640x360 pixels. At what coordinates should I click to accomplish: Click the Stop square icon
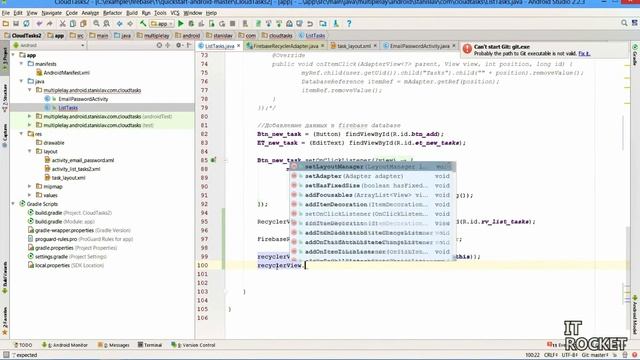(x=233, y=24)
